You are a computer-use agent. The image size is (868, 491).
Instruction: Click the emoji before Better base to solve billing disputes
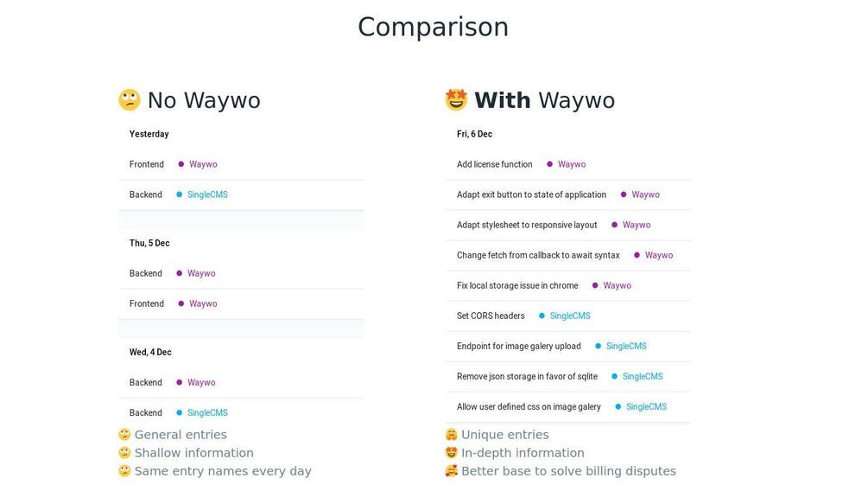pos(451,471)
